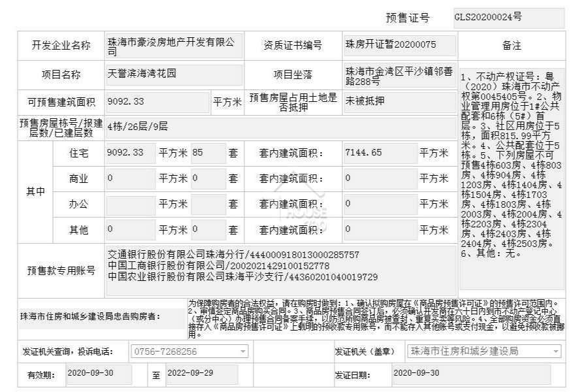Click the buyer advisory notice paragraph
This screenshot has width=588, height=392.
pyautogui.click(x=376, y=319)
